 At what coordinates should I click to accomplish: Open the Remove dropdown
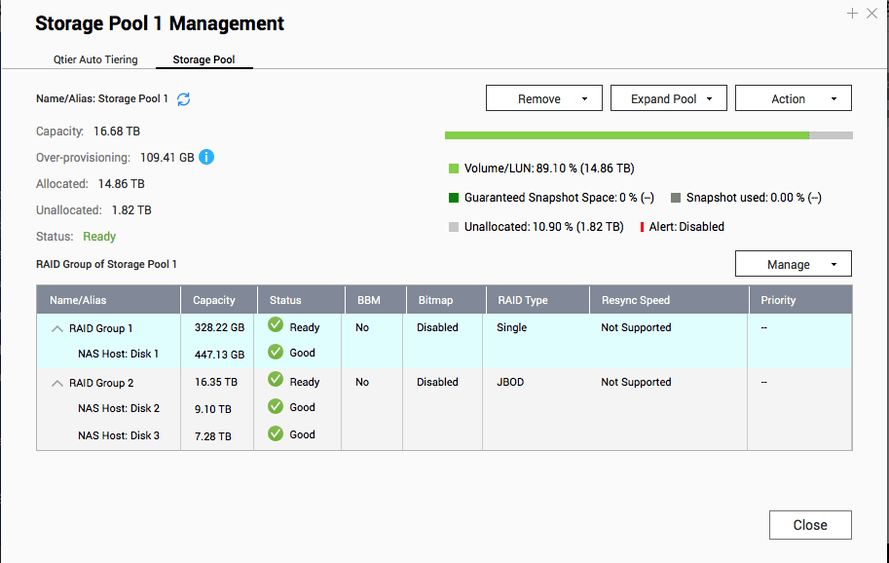(x=544, y=99)
